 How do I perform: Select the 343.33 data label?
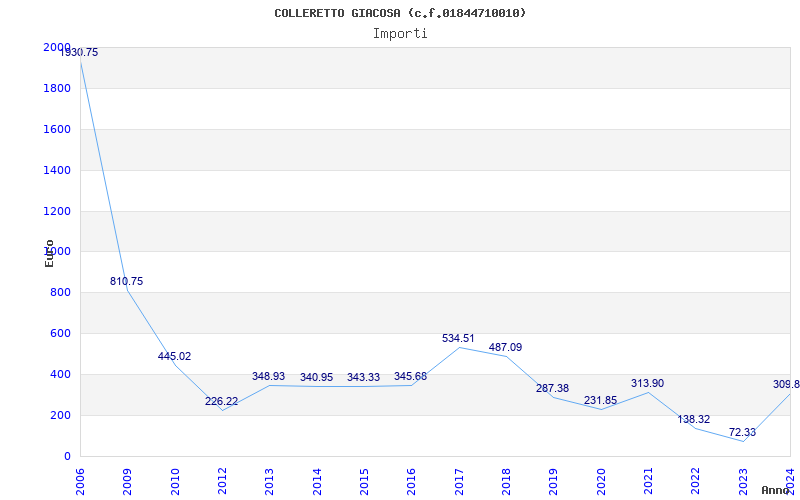pos(363,377)
